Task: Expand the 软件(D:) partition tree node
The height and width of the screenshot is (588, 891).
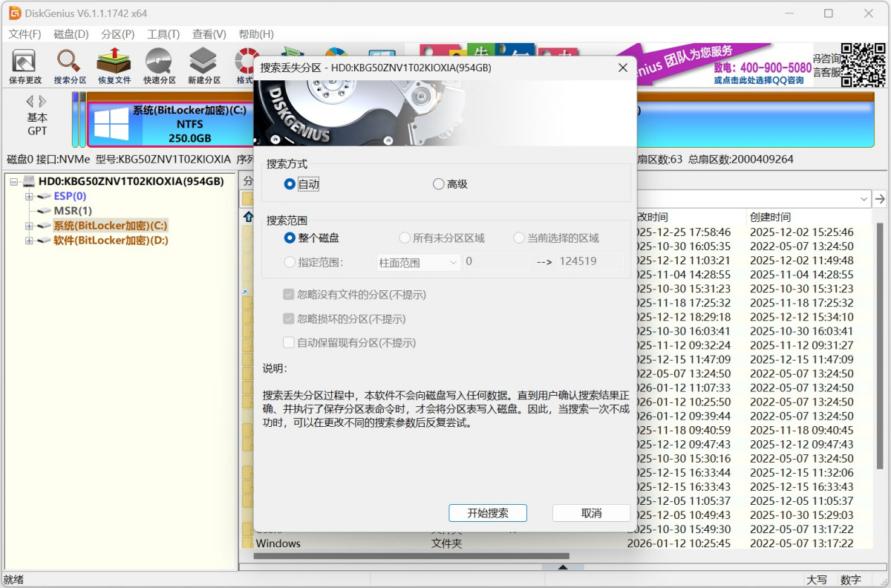Action: [29, 241]
